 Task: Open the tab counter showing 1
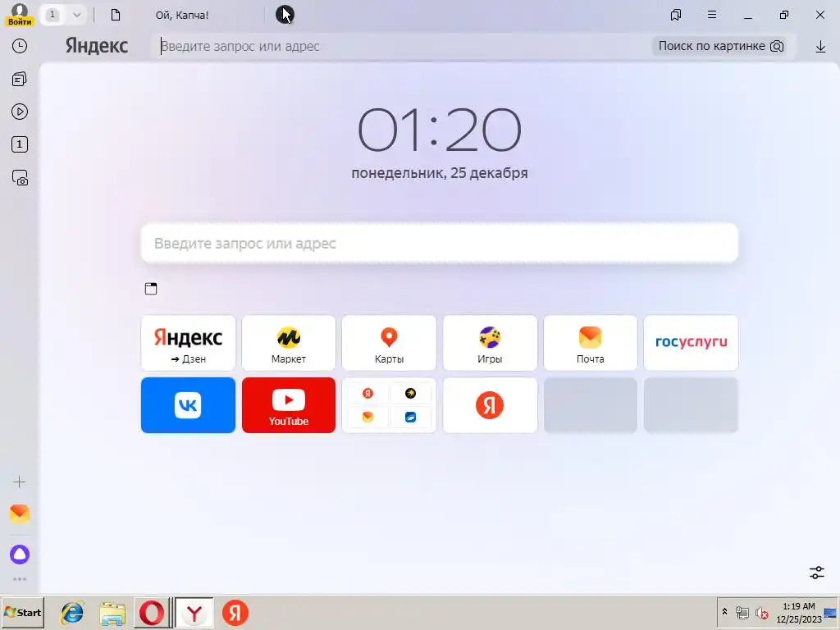click(52, 15)
